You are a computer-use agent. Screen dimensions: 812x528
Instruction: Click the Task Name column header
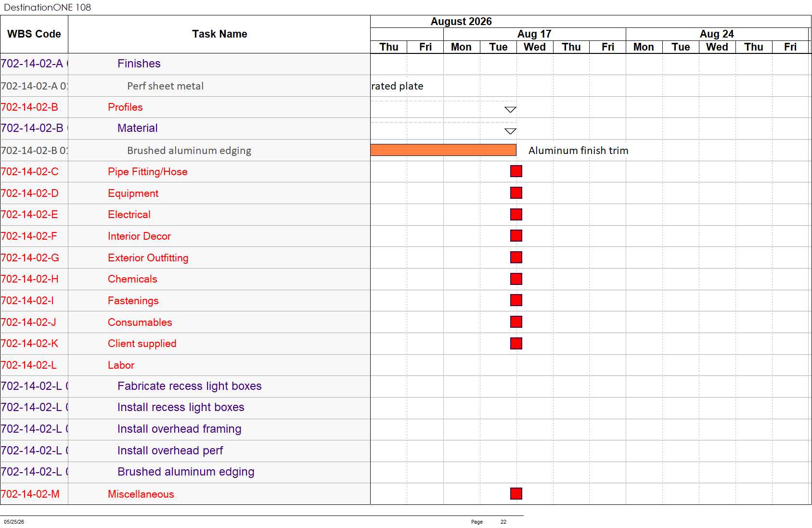[x=219, y=34]
